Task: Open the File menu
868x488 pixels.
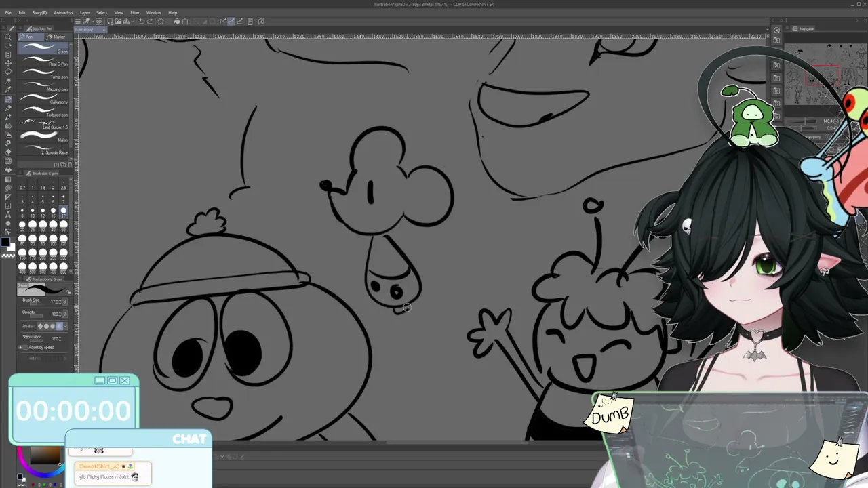Action: [8, 12]
